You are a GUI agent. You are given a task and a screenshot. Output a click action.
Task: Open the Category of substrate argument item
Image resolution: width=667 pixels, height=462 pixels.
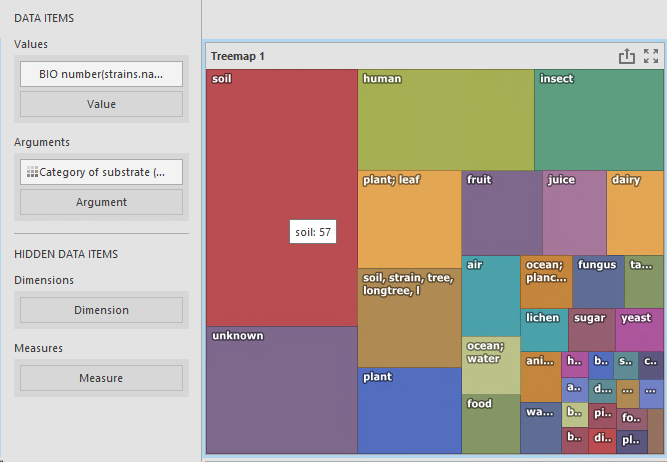tap(109, 172)
